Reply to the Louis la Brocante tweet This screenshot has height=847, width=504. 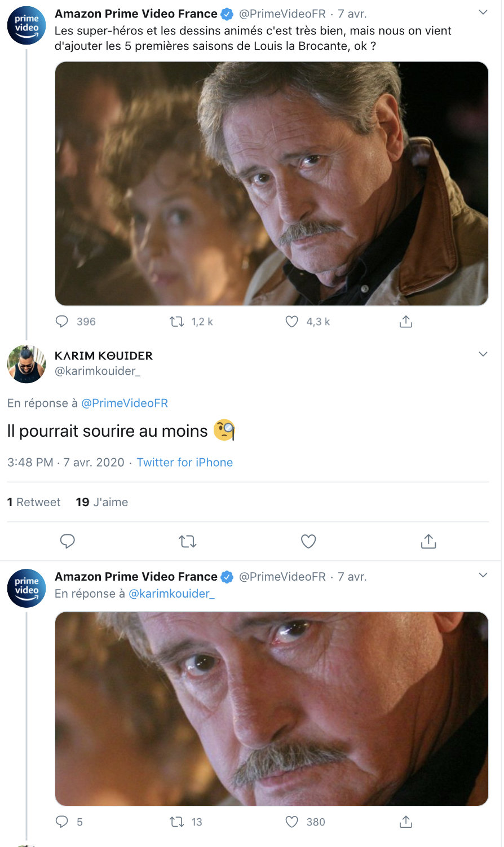coord(62,322)
